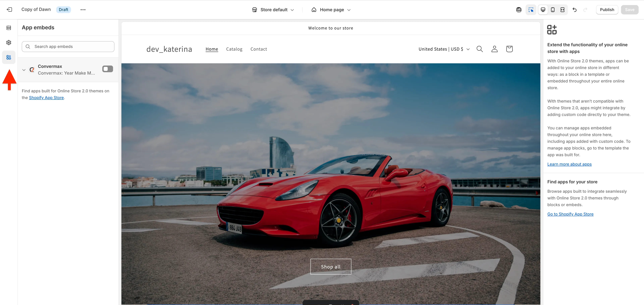This screenshot has height=305, width=644.
Task: Open the Sections sidebar icon
Action: tap(9, 28)
